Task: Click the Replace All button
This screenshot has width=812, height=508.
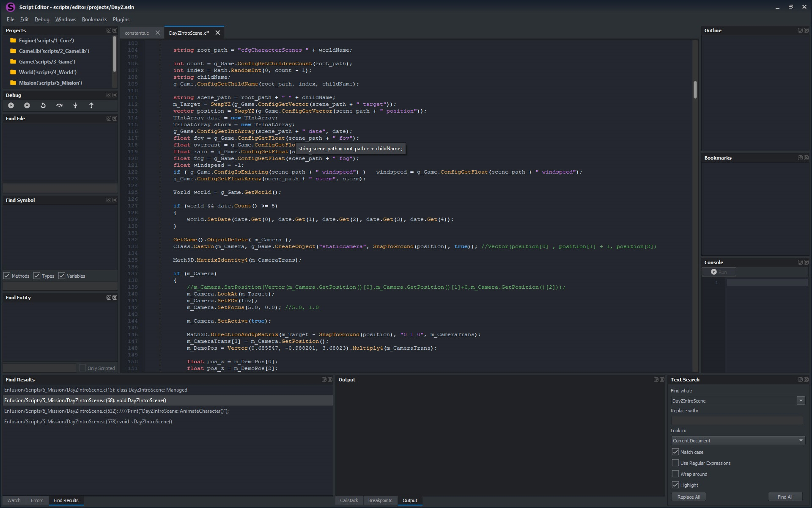Action: [x=688, y=497]
